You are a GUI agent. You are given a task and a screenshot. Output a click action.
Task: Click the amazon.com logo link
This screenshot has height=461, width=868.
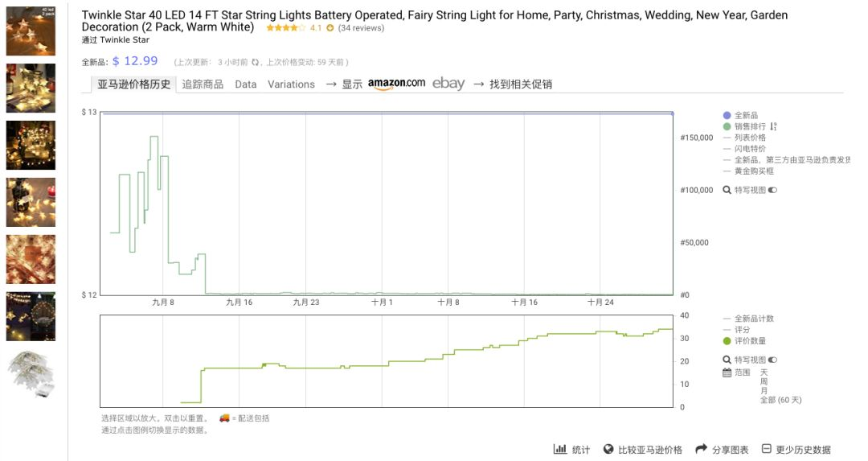(396, 84)
